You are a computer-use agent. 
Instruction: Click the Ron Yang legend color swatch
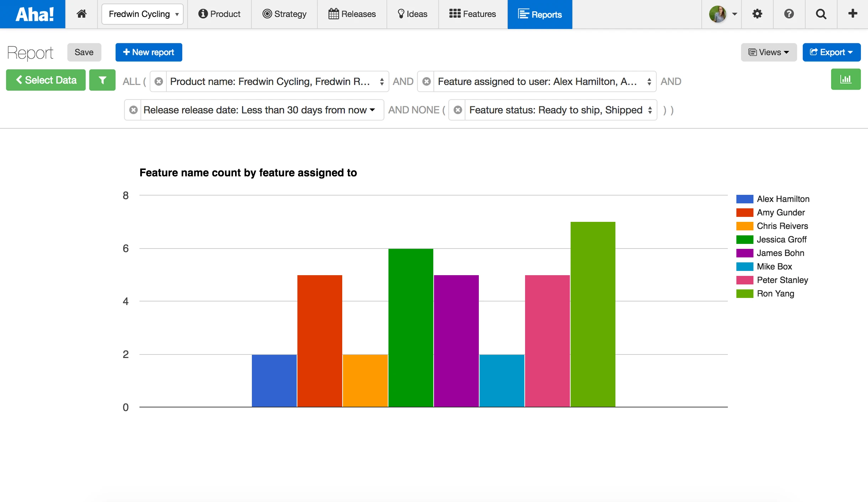745,294
